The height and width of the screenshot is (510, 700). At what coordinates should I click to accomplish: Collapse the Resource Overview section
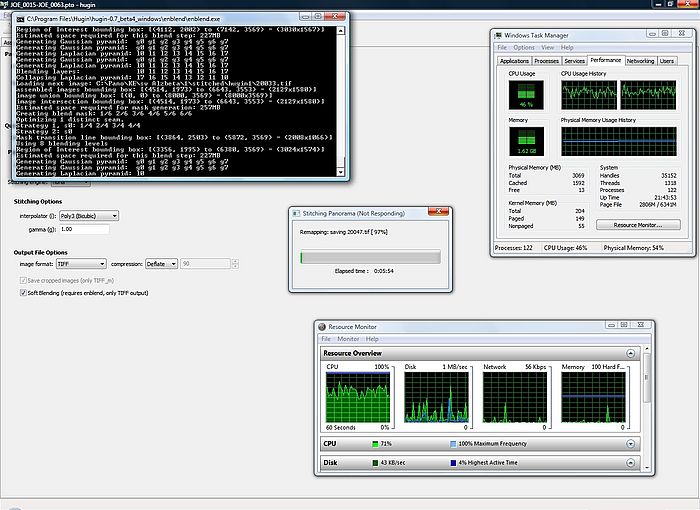pos(631,353)
